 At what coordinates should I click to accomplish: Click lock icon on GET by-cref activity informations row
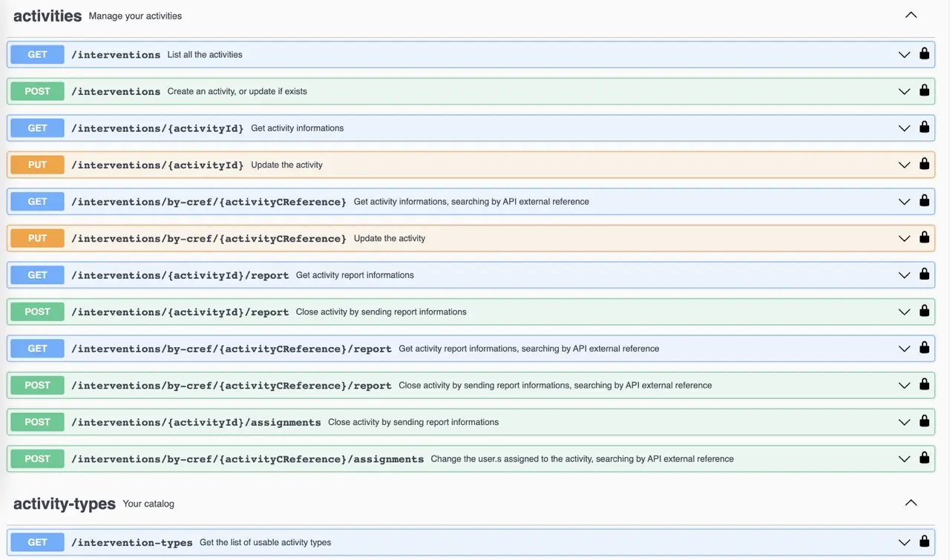pyautogui.click(x=924, y=200)
